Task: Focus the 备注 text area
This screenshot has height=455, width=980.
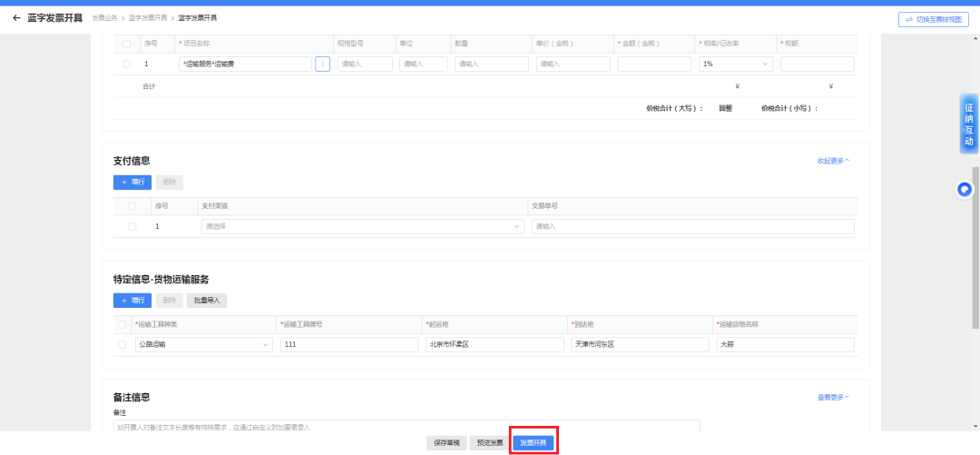Action: 407,426
